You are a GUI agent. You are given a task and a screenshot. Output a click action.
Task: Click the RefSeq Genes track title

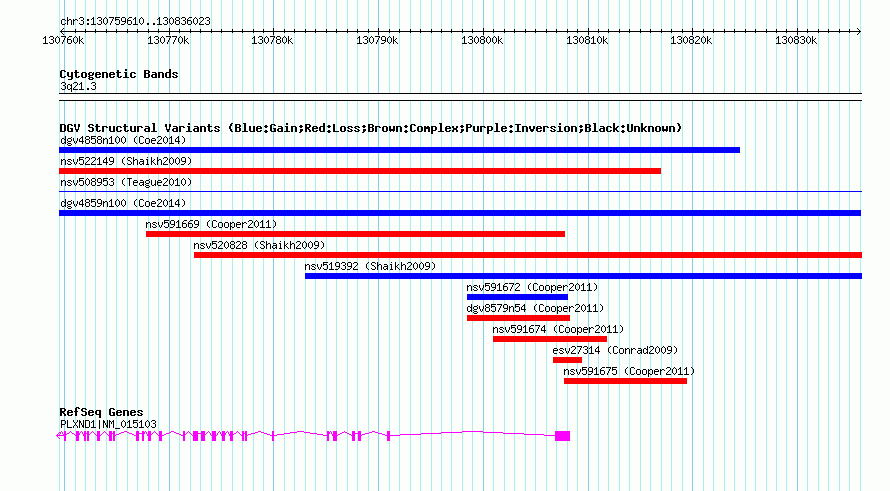tap(101, 412)
